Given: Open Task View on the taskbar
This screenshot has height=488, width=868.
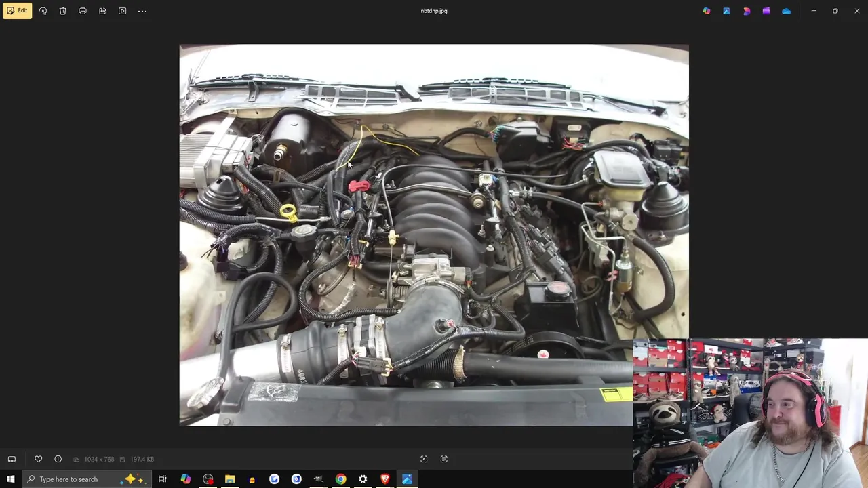Looking at the screenshot, I should click(x=163, y=479).
